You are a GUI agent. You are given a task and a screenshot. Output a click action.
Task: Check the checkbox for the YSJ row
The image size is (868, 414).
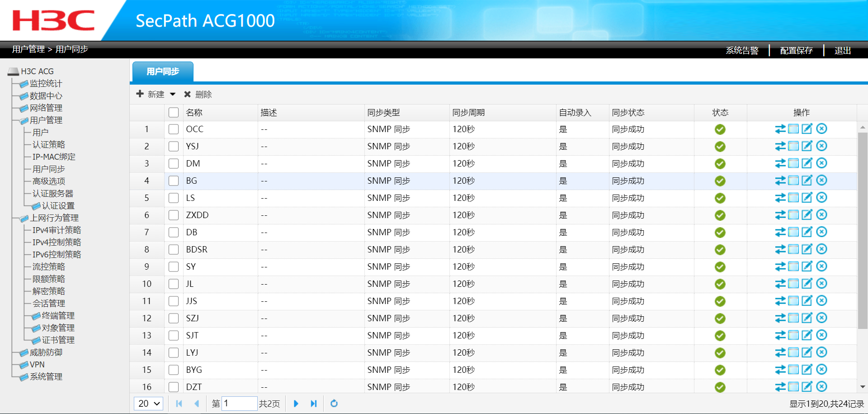click(x=174, y=147)
